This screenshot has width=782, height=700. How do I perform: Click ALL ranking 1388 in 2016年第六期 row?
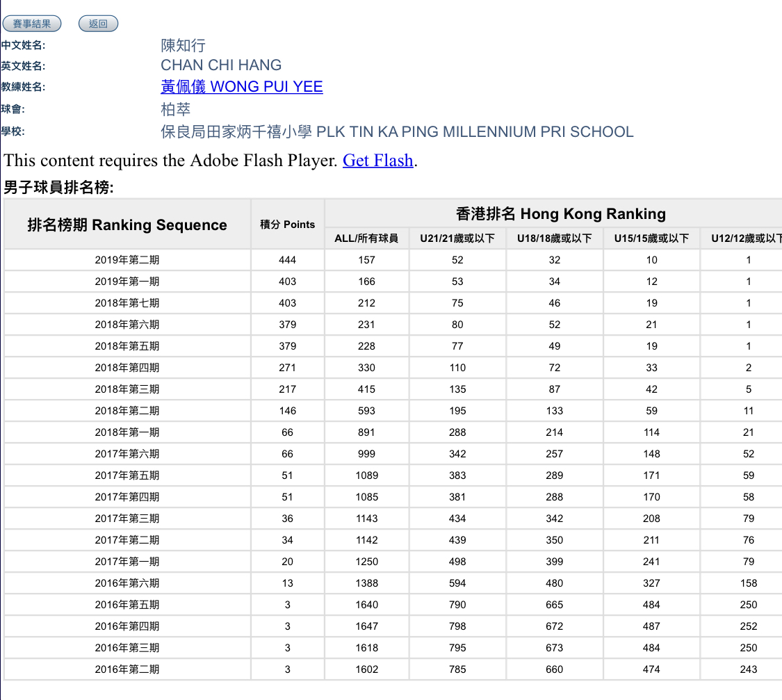(366, 583)
